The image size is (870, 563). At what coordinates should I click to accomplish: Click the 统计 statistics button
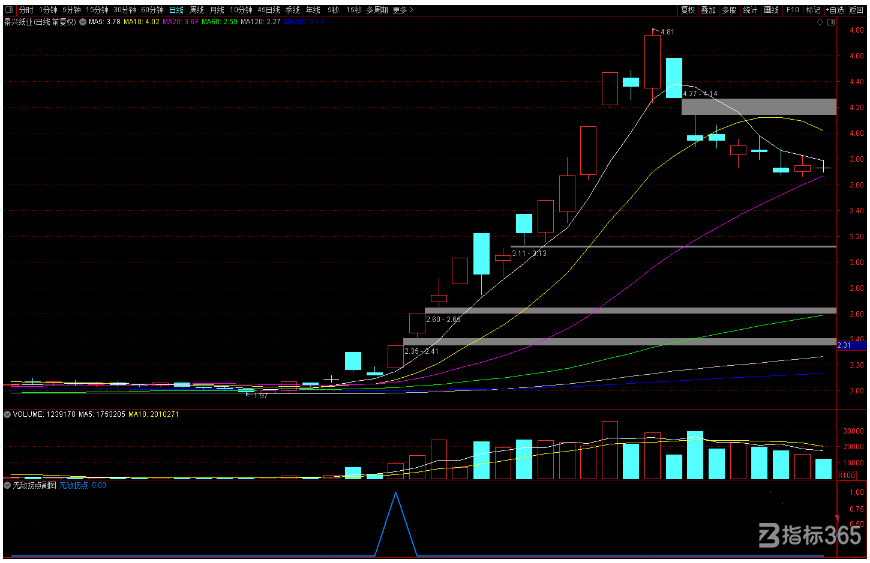pyautogui.click(x=750, y=10)
